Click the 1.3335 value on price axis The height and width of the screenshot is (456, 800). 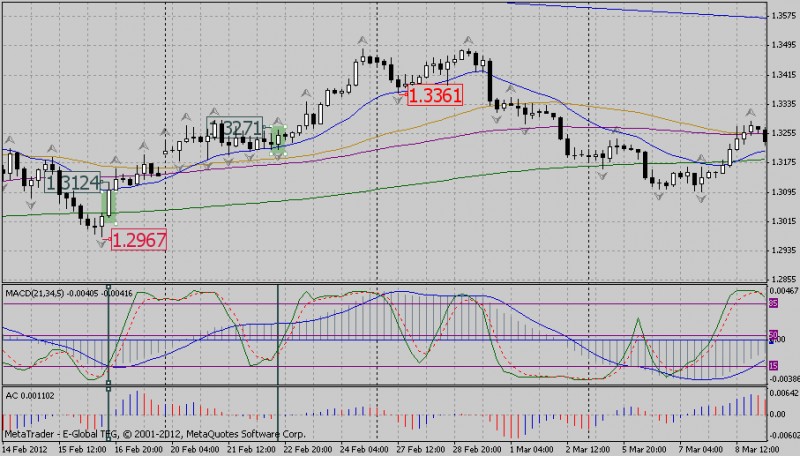(x=783, y=103)
